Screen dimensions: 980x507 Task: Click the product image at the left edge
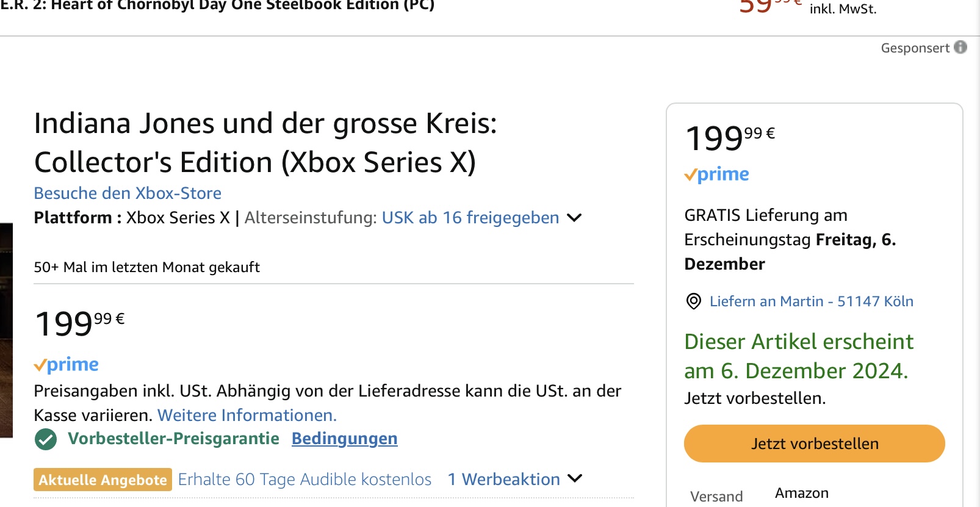point(6,330)
